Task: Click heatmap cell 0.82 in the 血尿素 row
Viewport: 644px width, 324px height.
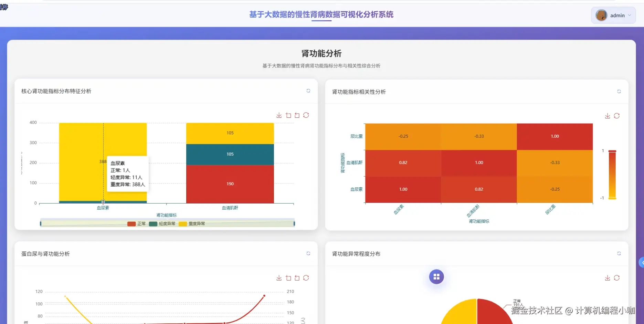Action: [479, 189]
